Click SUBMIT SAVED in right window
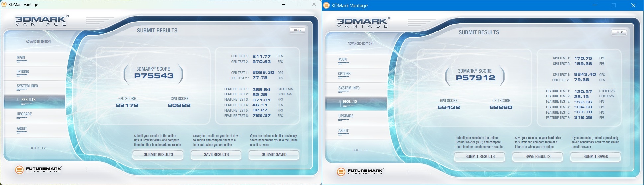The width and height of the screenshot is (644, 185). [x=596, y=157]
